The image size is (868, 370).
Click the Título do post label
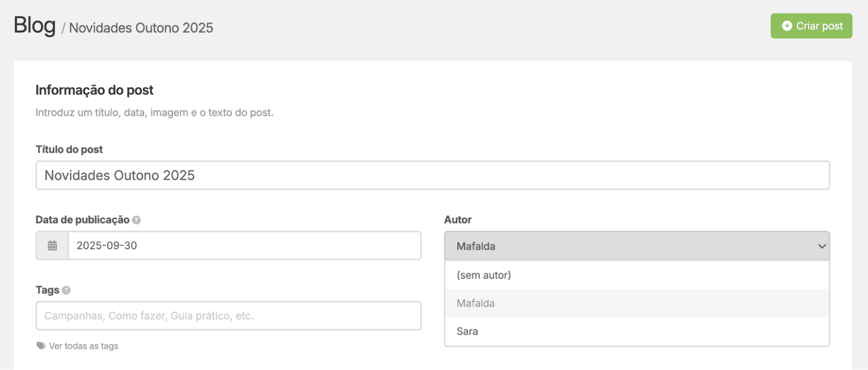tap(69, 149)
